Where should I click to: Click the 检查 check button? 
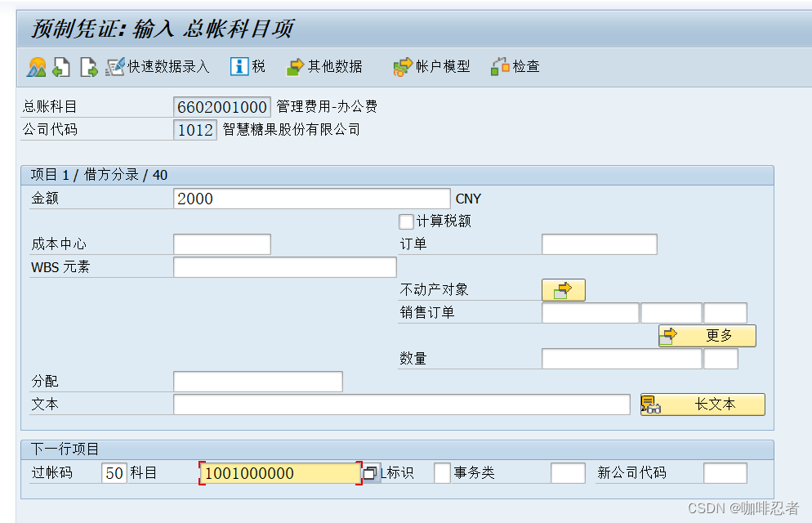click(515, 67)
